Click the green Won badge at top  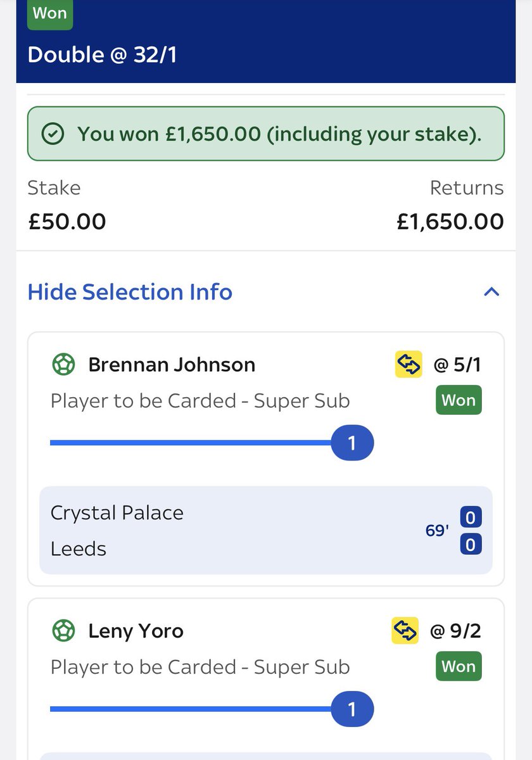tap(50, 13)
